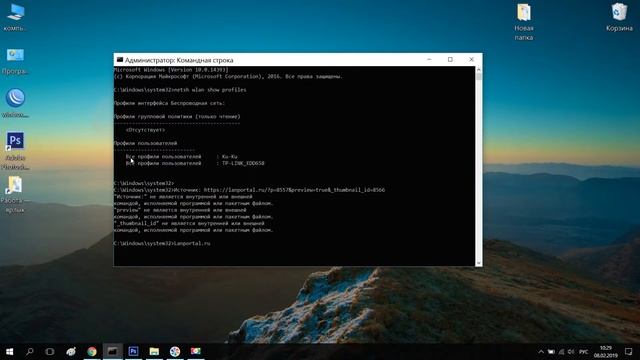640x360 pixels.
Task: Select the Computer desktop icon
Action: [x=15, y=18]
